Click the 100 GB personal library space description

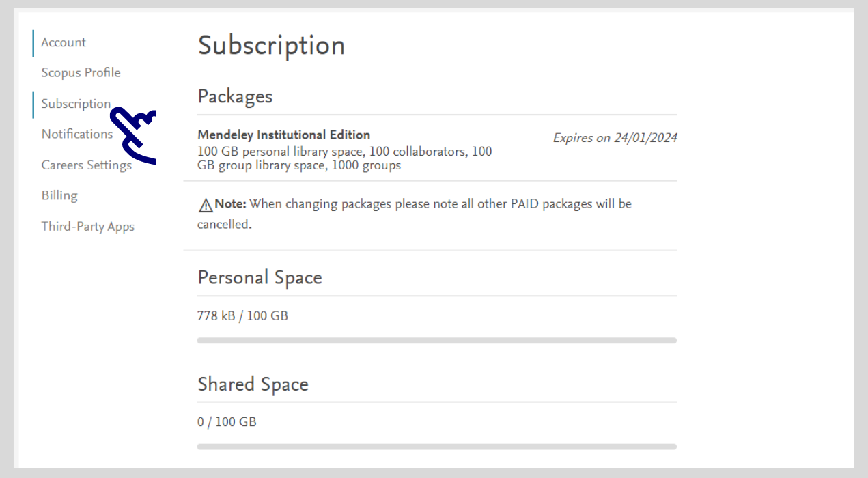[345, 158]
